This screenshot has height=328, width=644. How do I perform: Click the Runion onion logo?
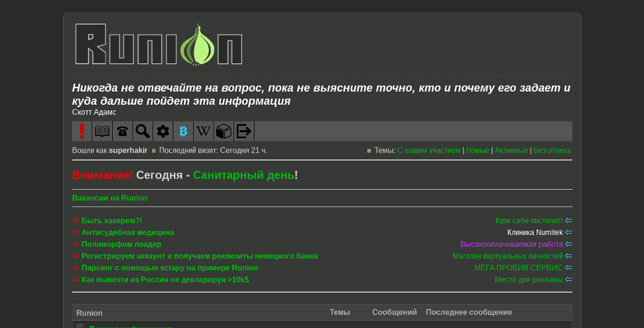159,45
